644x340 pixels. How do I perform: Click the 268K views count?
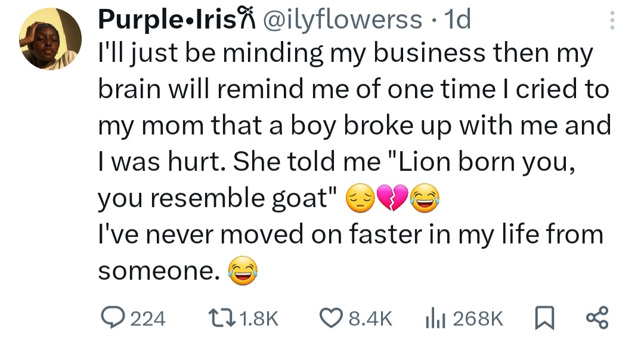pos(478,319)
